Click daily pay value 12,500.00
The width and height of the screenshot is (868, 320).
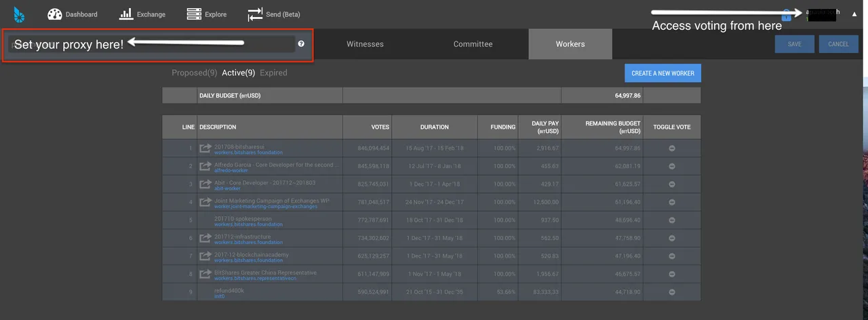pos(546,202)
